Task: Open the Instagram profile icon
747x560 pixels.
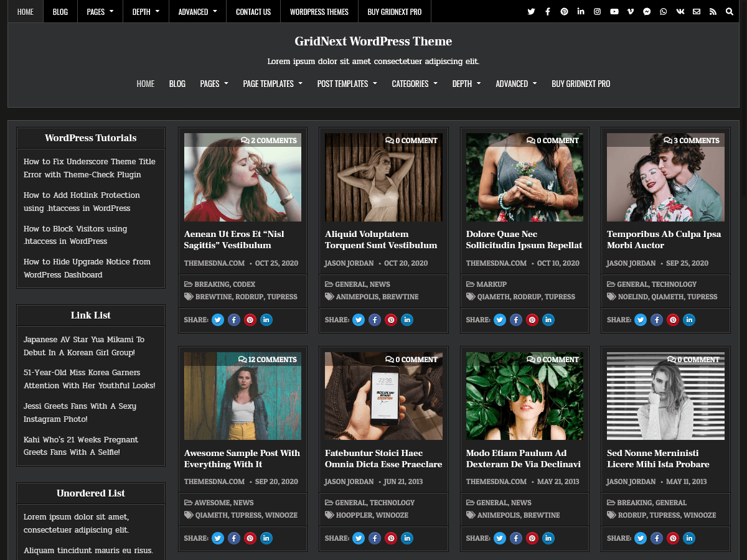Action: point(597,11)
